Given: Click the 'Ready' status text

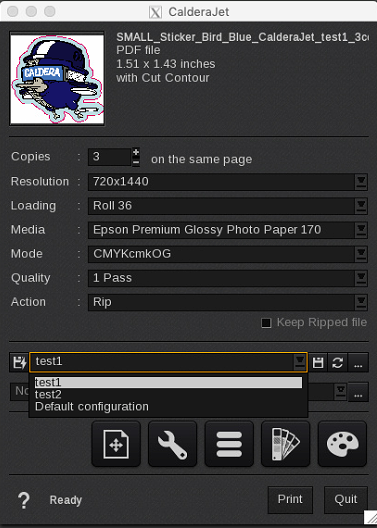Looking at the screenshot, I should 66,500.
